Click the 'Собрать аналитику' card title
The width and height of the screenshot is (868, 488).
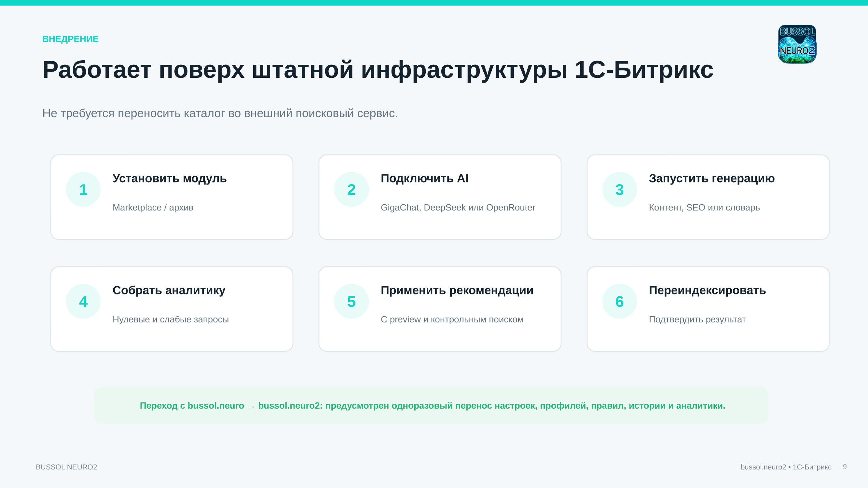(x=169, y=290)
